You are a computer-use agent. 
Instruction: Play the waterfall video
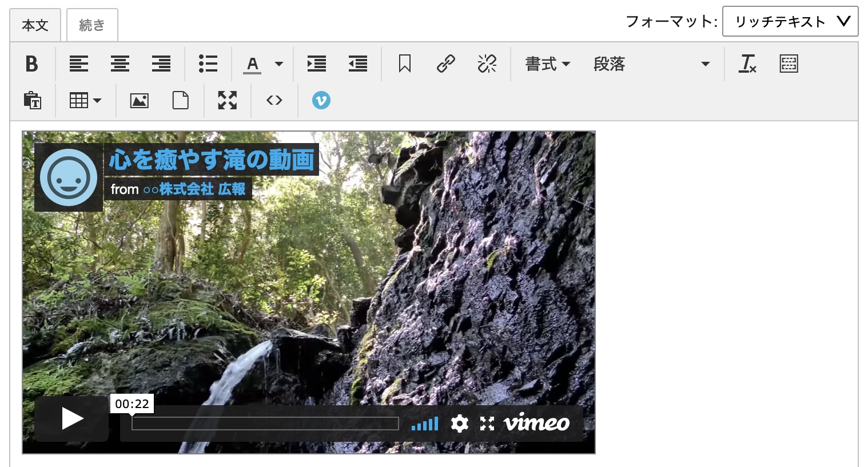point(71,418)
